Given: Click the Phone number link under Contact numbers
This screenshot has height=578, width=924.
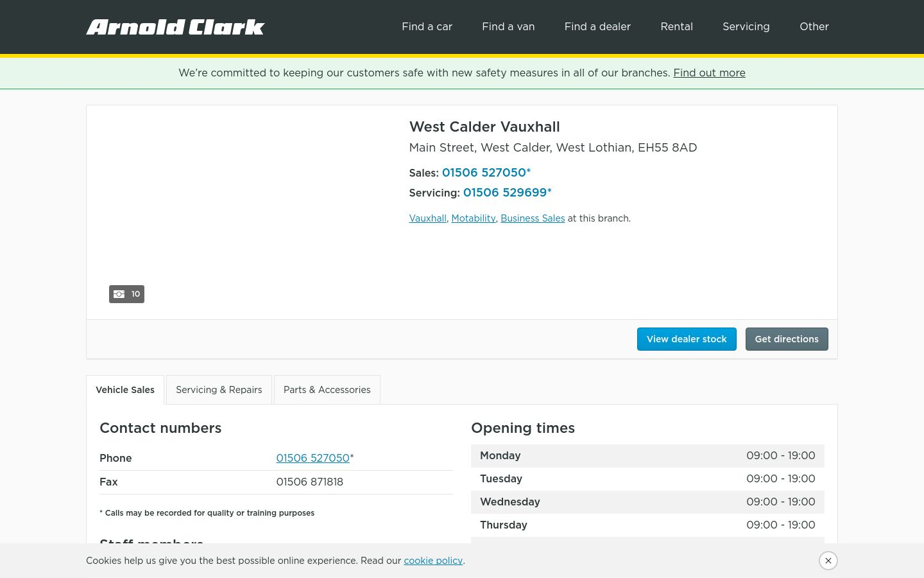Looking at the screenshot, I should pos(312,459).
